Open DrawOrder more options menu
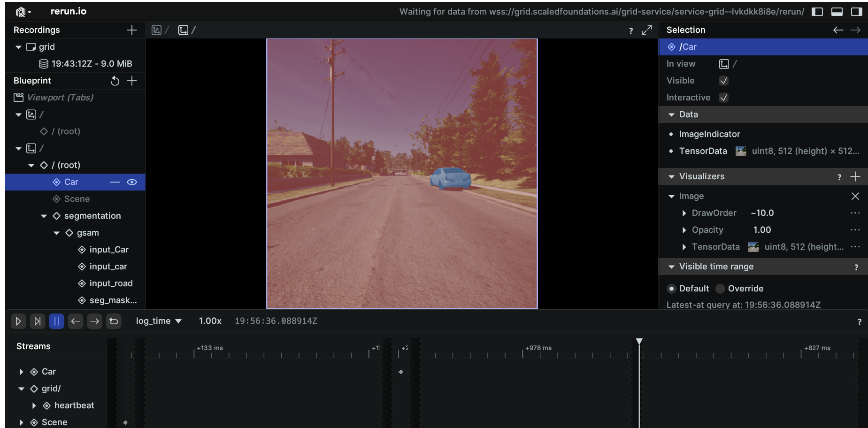The image size is (868, 428). (855, 213)
